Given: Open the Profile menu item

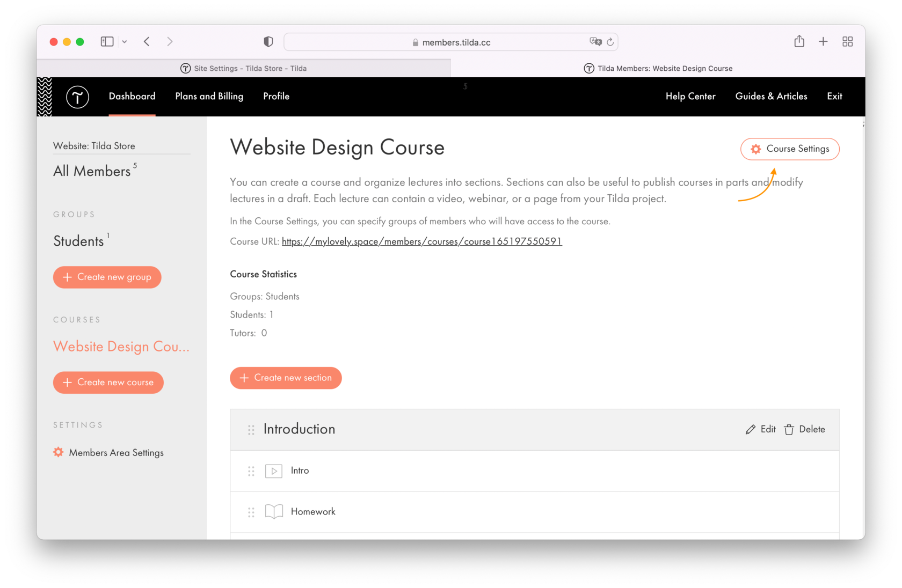Looking at the screenshot, I should [276, 97].
